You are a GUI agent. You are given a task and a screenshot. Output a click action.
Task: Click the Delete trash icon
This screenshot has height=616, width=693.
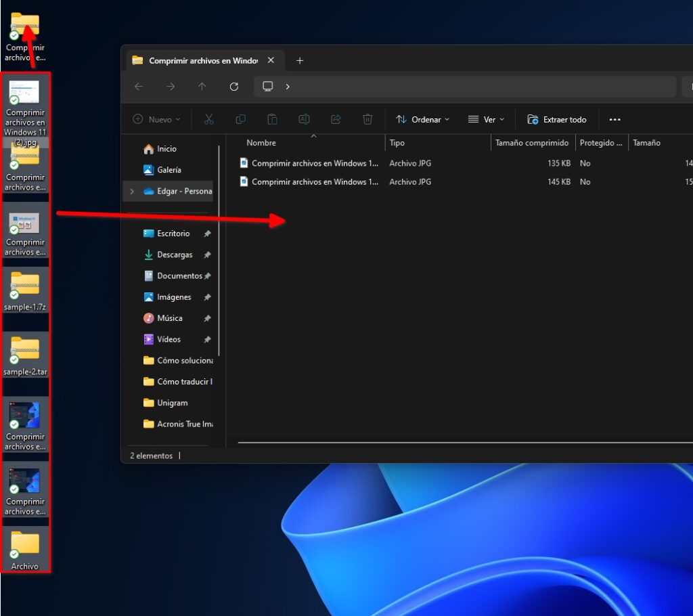pyautogui.click(x=367, y=119)
